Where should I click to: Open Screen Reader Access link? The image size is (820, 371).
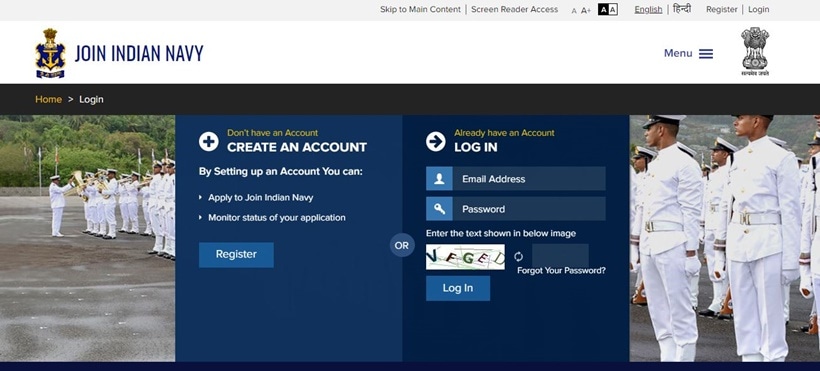[515, 9]
